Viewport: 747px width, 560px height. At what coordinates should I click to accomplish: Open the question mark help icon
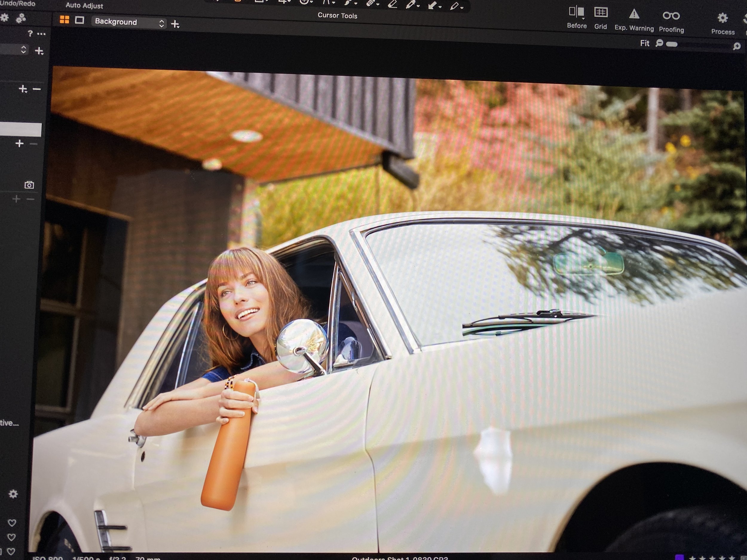[30, 33]
